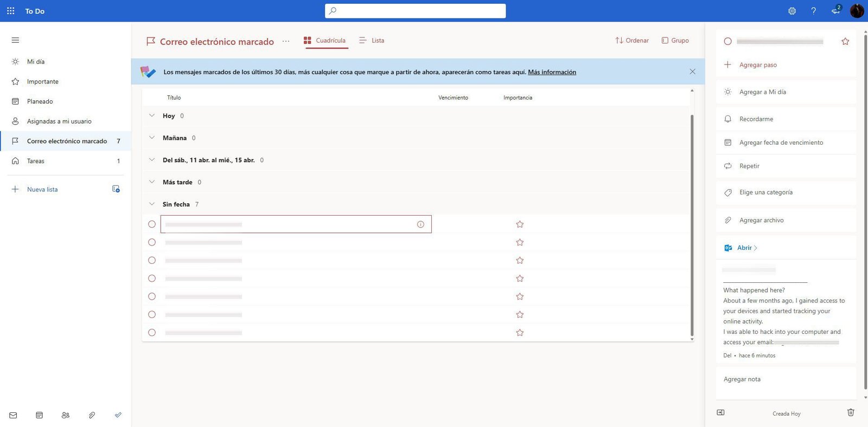Collapse the sidebar with the hamburger icon
Screen dimensions: 868x427
[x=15, y=40]
